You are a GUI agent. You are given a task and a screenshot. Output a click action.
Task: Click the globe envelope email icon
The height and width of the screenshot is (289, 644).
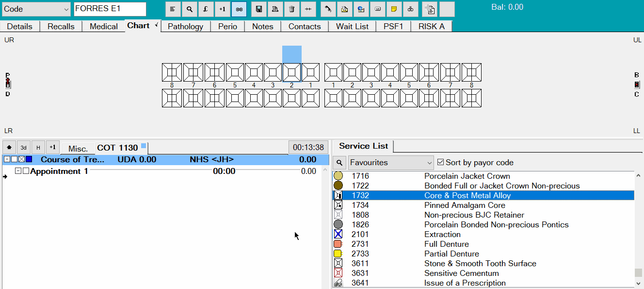361,9
